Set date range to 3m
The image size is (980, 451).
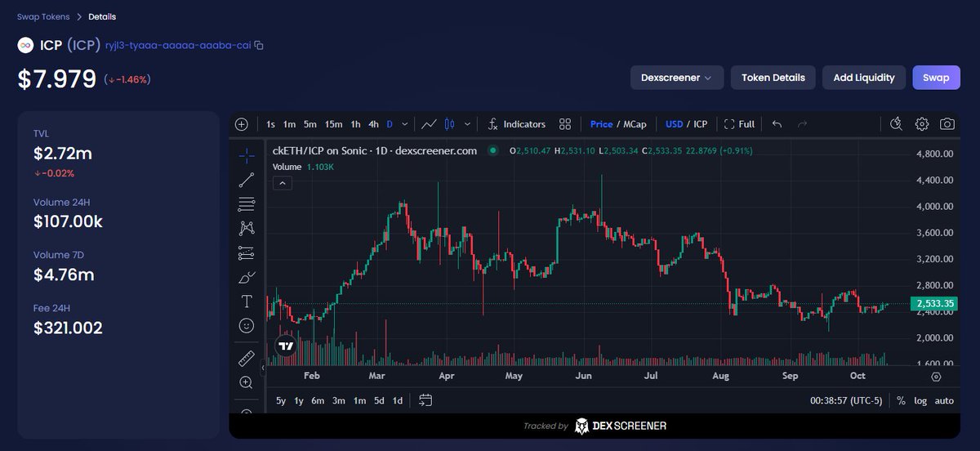coord(338,400)
